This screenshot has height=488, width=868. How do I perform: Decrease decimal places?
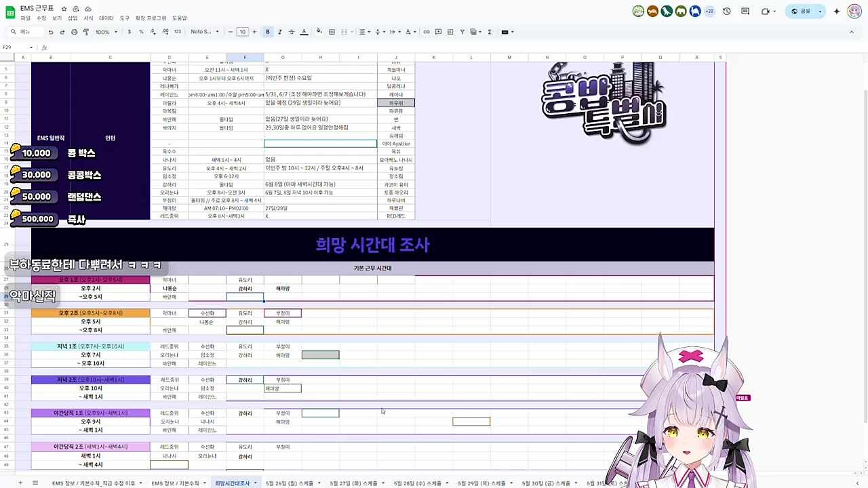153,32
